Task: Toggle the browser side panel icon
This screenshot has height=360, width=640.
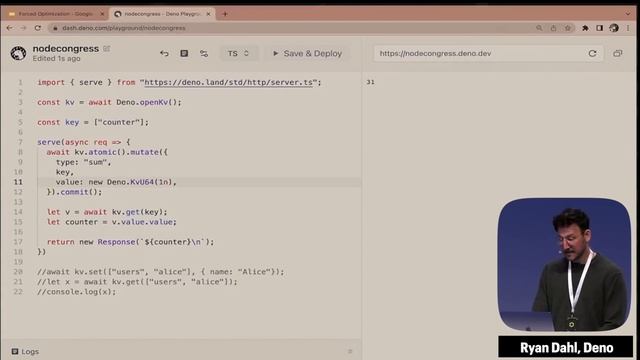Action: coord(599,28)
